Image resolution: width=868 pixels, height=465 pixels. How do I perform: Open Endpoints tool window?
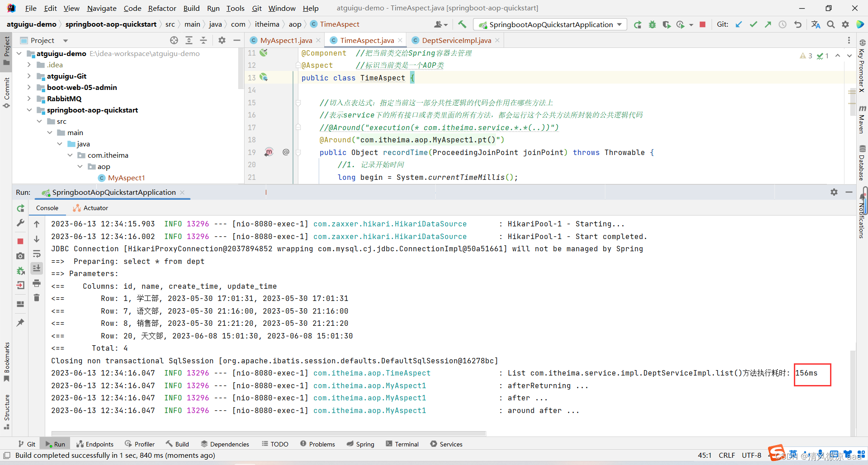[95, 444]
